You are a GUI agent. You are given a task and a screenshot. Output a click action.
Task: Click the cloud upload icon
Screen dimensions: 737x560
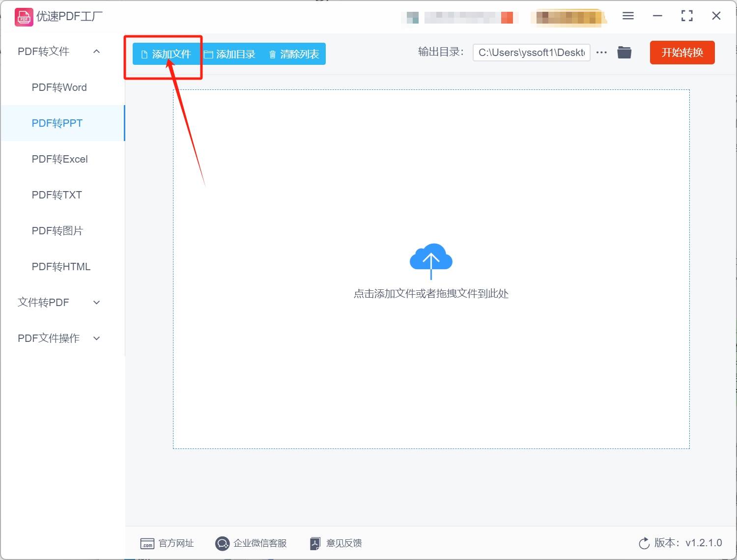pyautogui.click(x=431, y=261)
